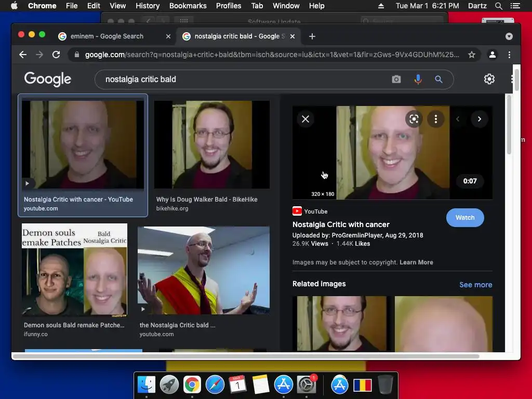Go to next image in preview
Screen dimensions: 532x399
pyautogui.click(x=480, y=119)
